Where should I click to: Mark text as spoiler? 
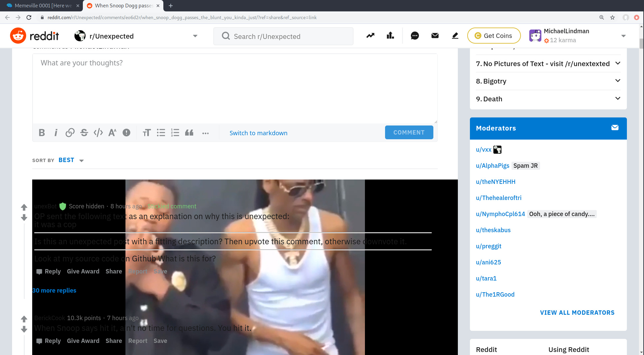click(x=126, y=133)
